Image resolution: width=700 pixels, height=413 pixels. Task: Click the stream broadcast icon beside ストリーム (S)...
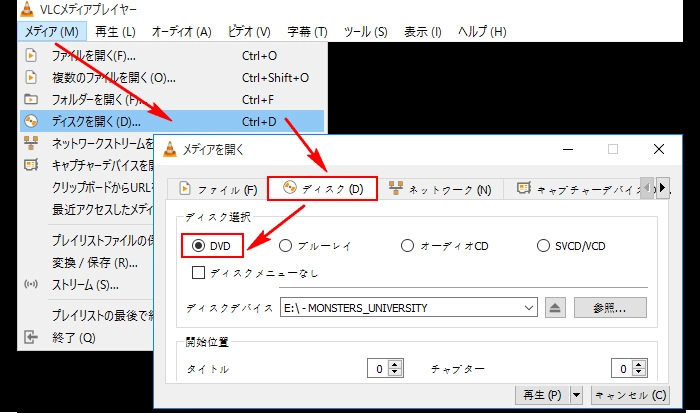pyautogui.click(x=31, y=284)
